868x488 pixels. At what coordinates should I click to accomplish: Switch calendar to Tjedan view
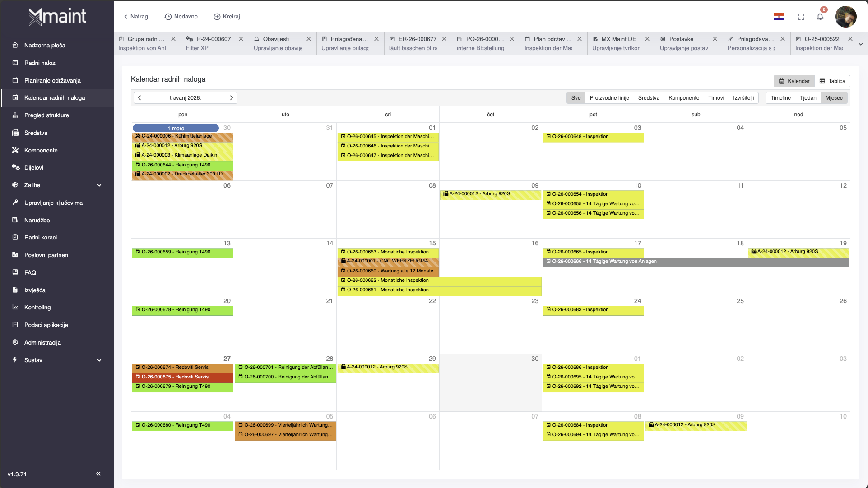click(x=808, y=98)
